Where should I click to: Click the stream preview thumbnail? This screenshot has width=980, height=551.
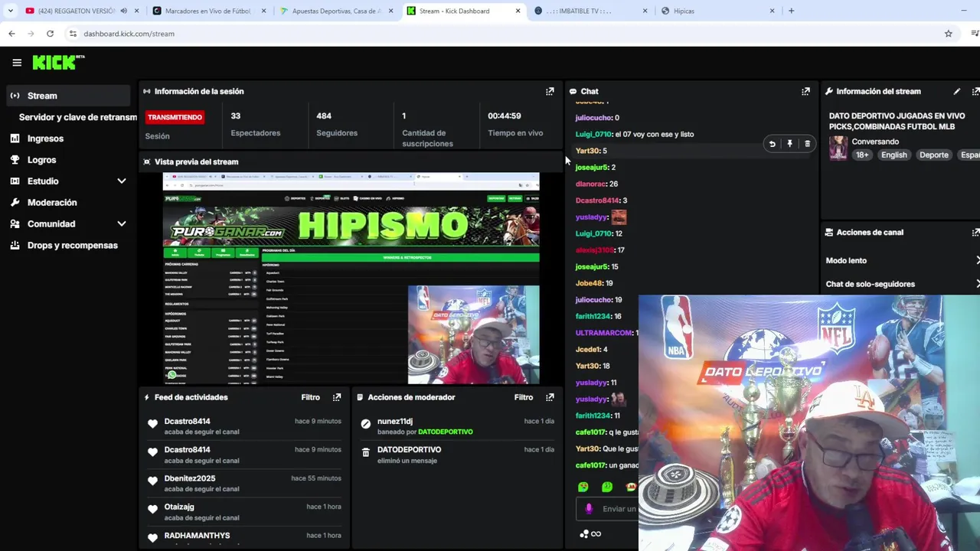click(351, 279)
